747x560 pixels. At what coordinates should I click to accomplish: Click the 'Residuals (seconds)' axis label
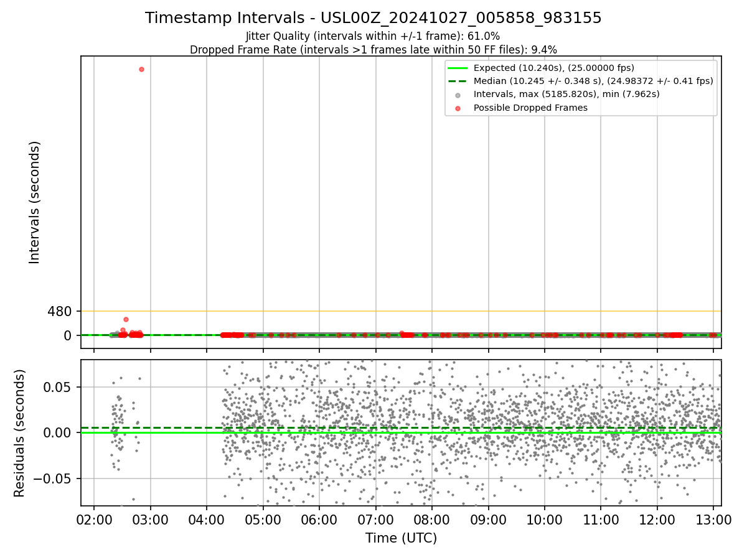click(x=20, y=433)
